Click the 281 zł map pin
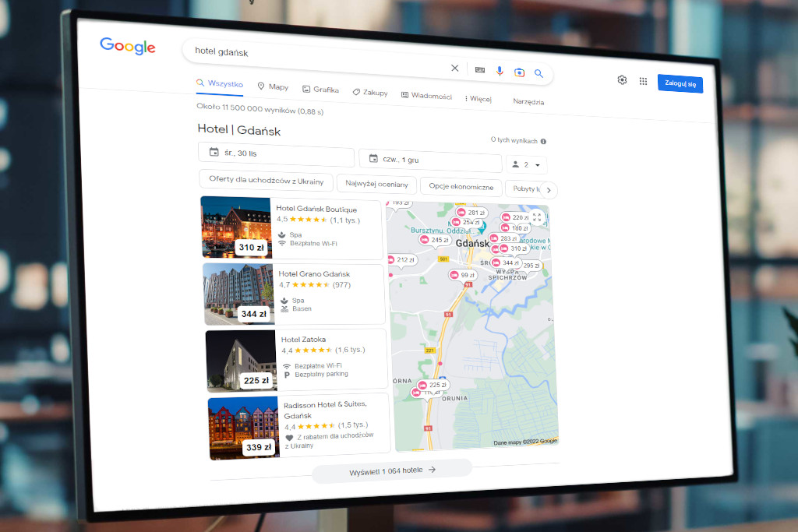 471,213
